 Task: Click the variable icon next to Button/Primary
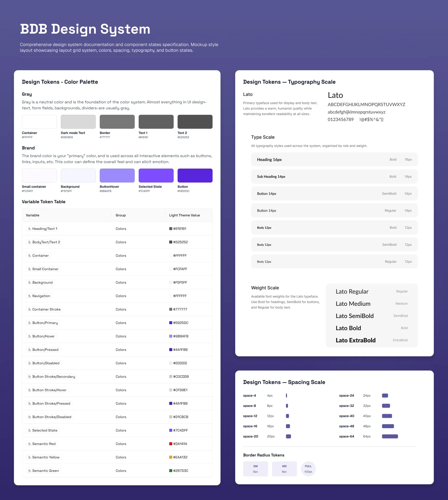click(30, 323)
